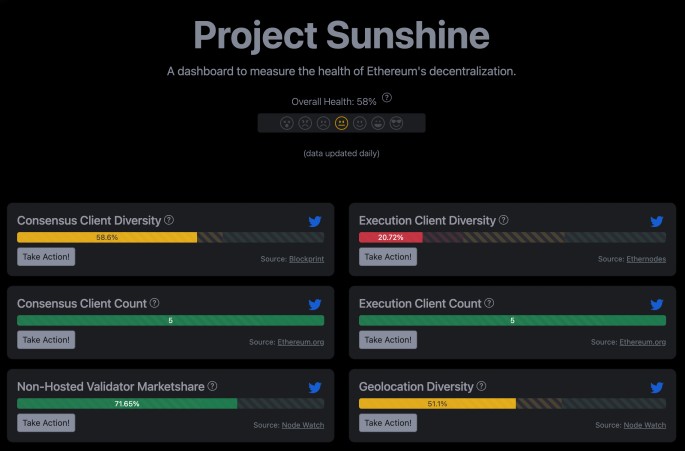Open the Ethernodes source link
The image size is (685, 451).
[645, 259]
